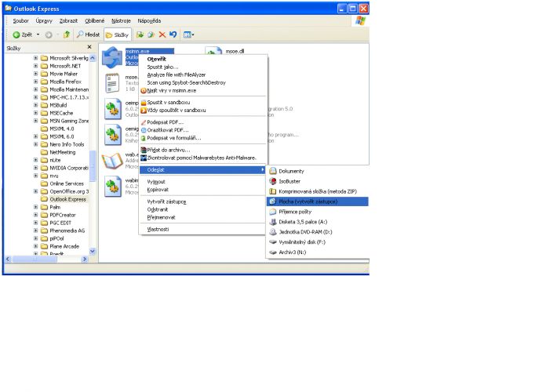This screenshot has height=392, width=539.
Task: Expand the Mozilla Firefox tree folder
Action: 36,82
